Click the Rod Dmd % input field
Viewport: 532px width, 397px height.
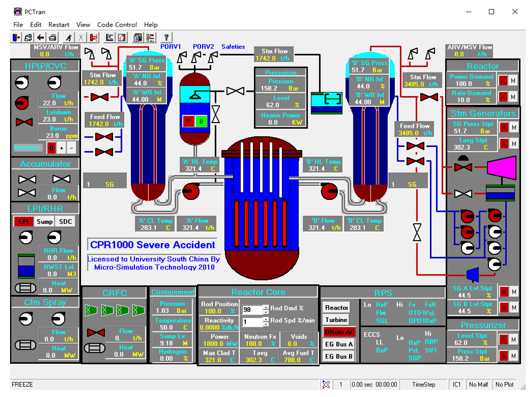tap(252, 309)
